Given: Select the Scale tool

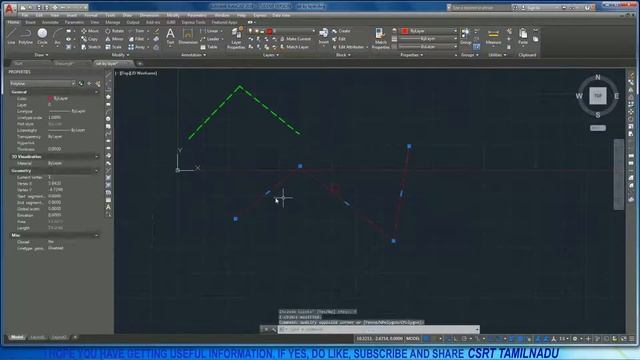Looking at the screenshot, I should coord(113,47).
